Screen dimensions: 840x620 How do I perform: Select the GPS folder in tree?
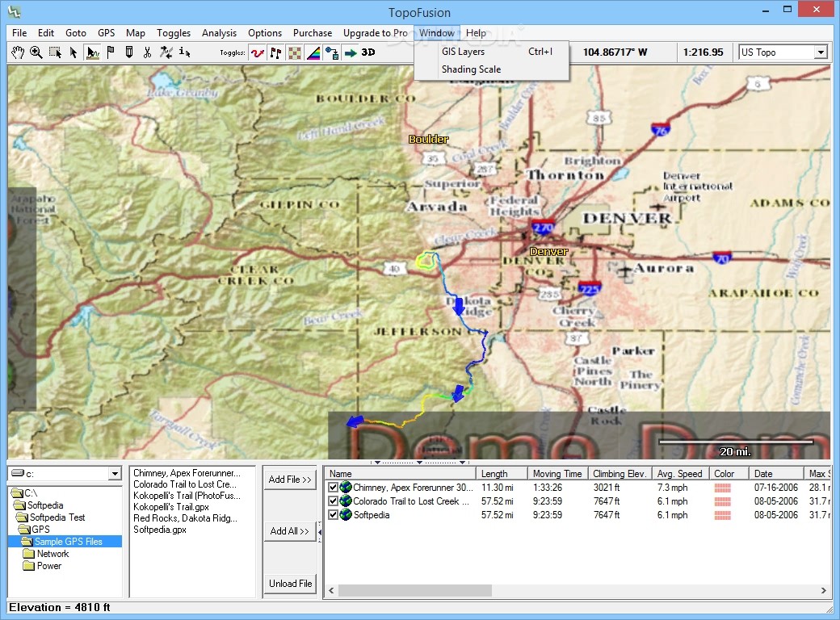pos(36,530)
